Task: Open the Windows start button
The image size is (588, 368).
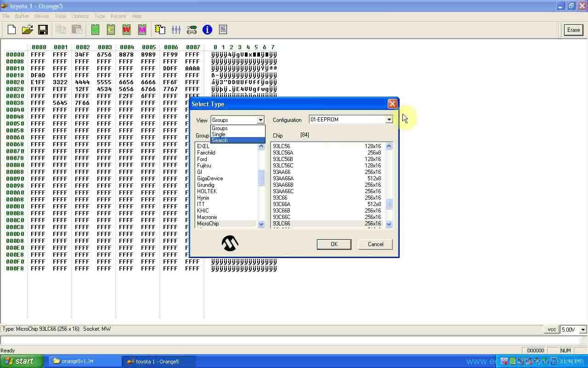Action: [22, 362]
